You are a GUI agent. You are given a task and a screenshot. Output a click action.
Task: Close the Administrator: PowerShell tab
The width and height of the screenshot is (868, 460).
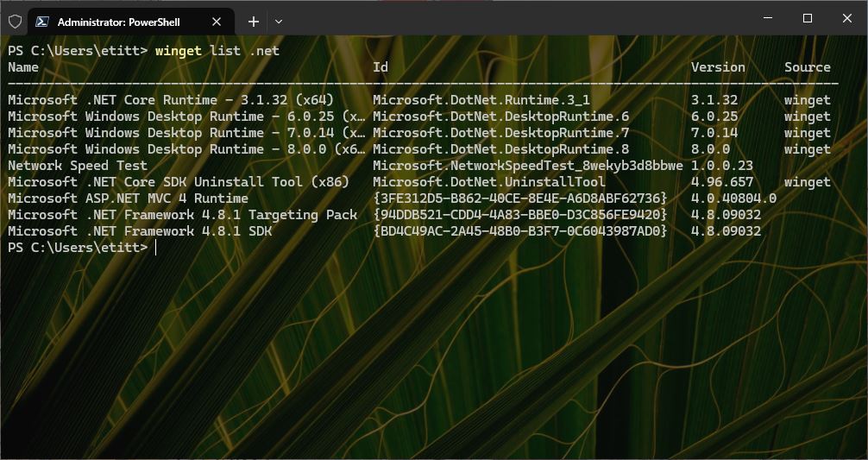[x=217, y=22]
